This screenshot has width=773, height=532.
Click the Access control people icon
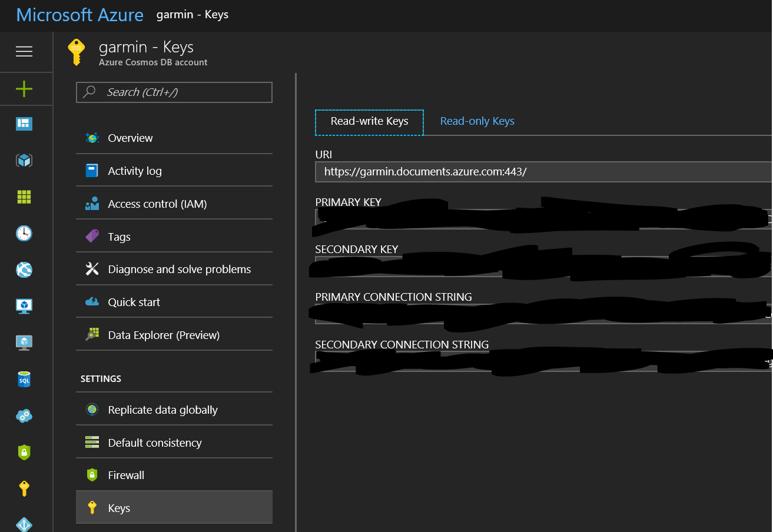[92, 204]
